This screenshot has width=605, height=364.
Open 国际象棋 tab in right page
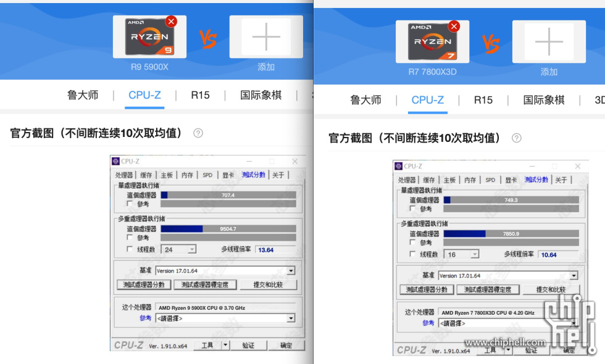[x=544, y=100]
